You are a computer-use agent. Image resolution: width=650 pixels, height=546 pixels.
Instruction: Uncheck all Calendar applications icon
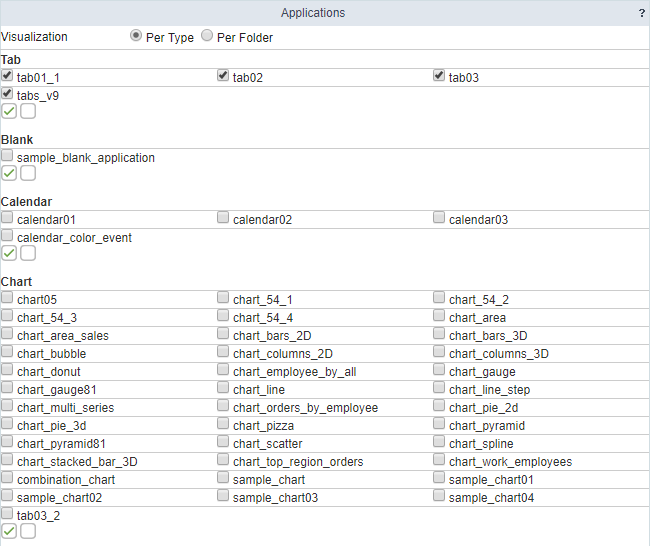(28, 253)
